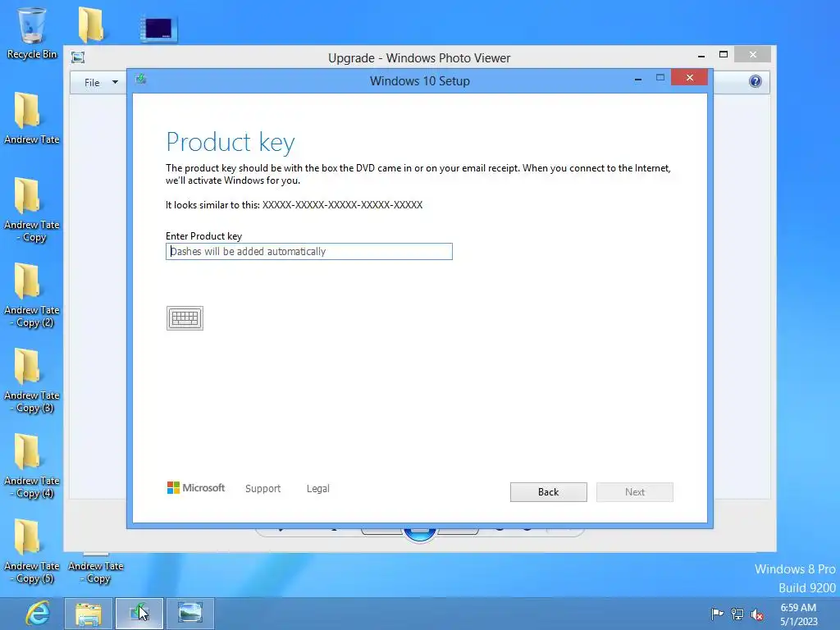
Task: Launch Internet Explorer from taskbar
Action: point(38,614)
